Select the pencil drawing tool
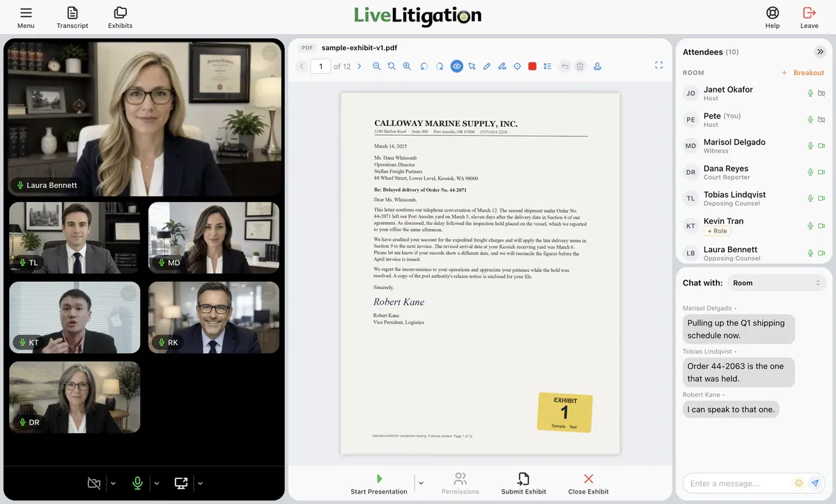836x504 pixels. pos(487,66)
